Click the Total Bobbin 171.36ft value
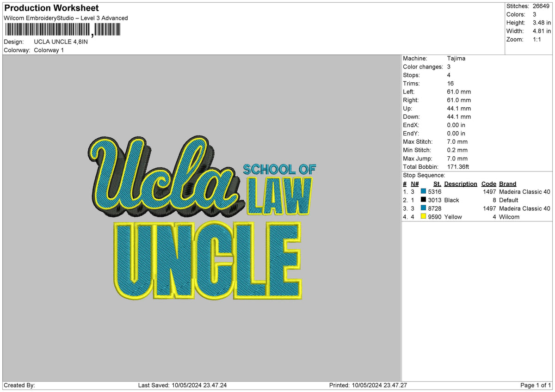This screenshot has width=555, height=392. (458, 166)
